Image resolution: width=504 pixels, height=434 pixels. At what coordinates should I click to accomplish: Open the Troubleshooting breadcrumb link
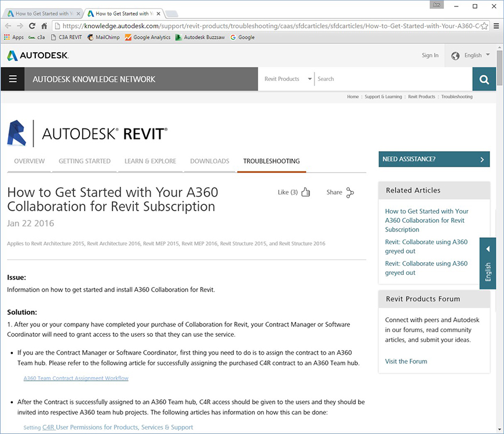pyautogui.click(x=456, y=97)
